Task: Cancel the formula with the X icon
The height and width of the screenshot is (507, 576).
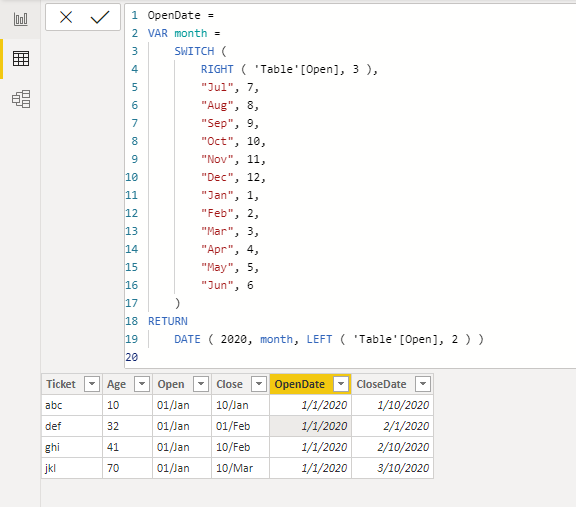Action: pos(66,17)
